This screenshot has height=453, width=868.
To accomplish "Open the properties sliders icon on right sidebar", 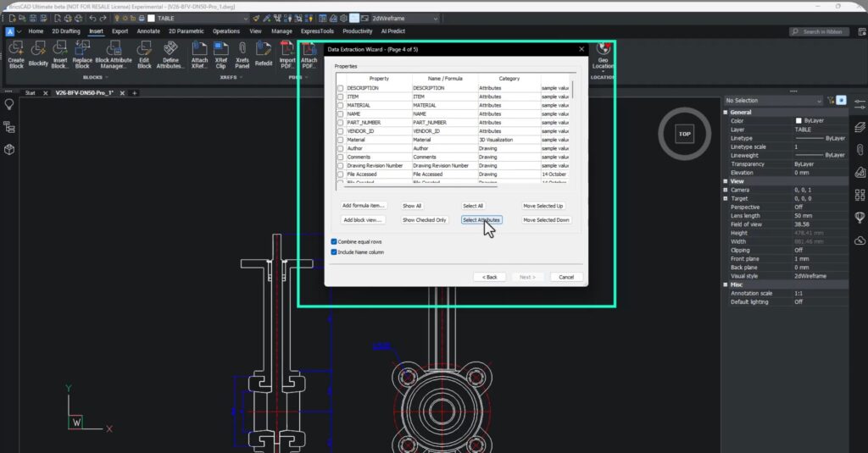I will click(860, 104).
